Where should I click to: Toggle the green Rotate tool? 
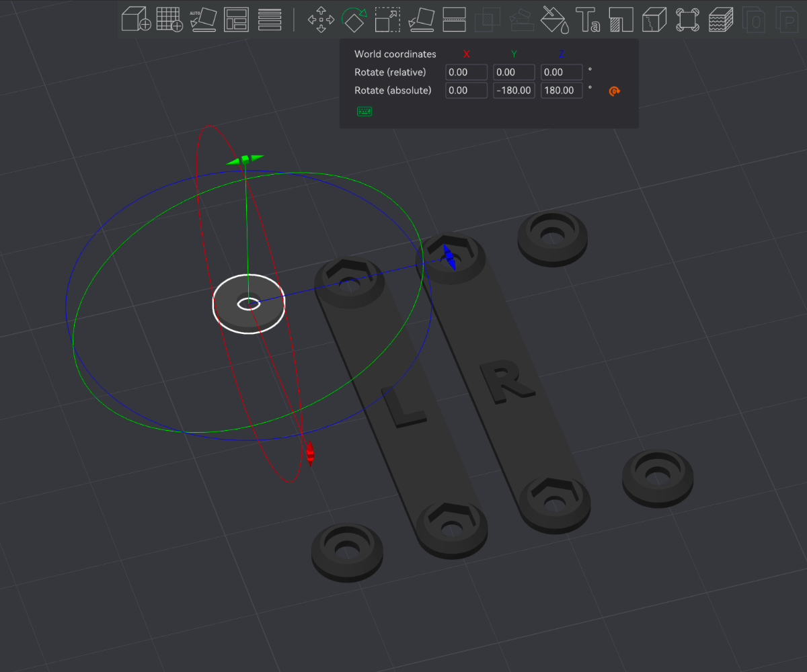pyautogui.click(x=354, y=19)
